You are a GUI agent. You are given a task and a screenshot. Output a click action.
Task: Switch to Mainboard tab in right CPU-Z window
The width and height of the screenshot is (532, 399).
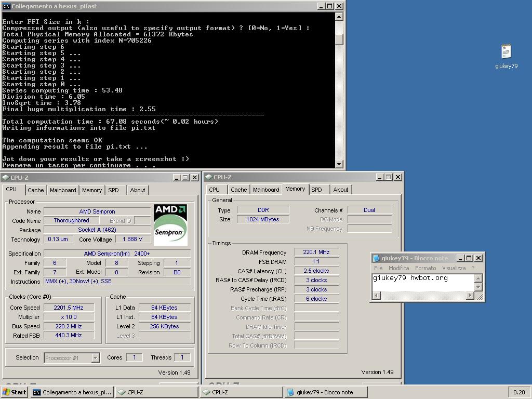click(266, 190)
